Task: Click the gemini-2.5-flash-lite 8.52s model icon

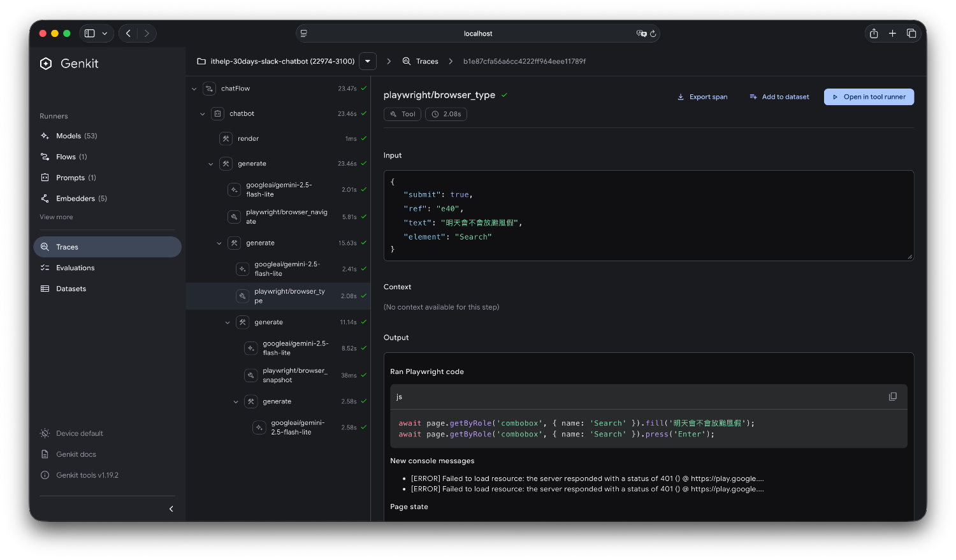Action: [250, 348]
